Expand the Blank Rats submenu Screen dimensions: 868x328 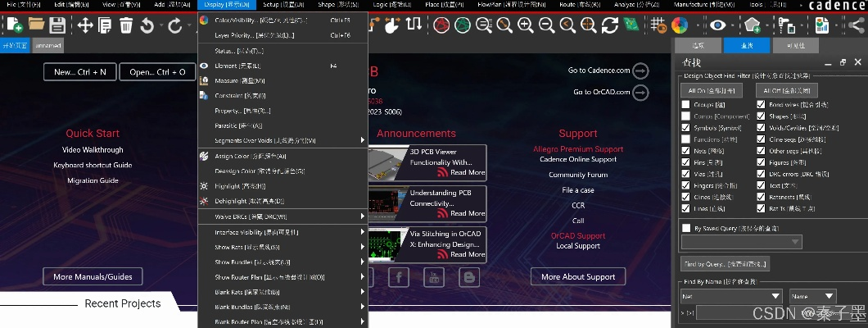(x=283, y=291)
